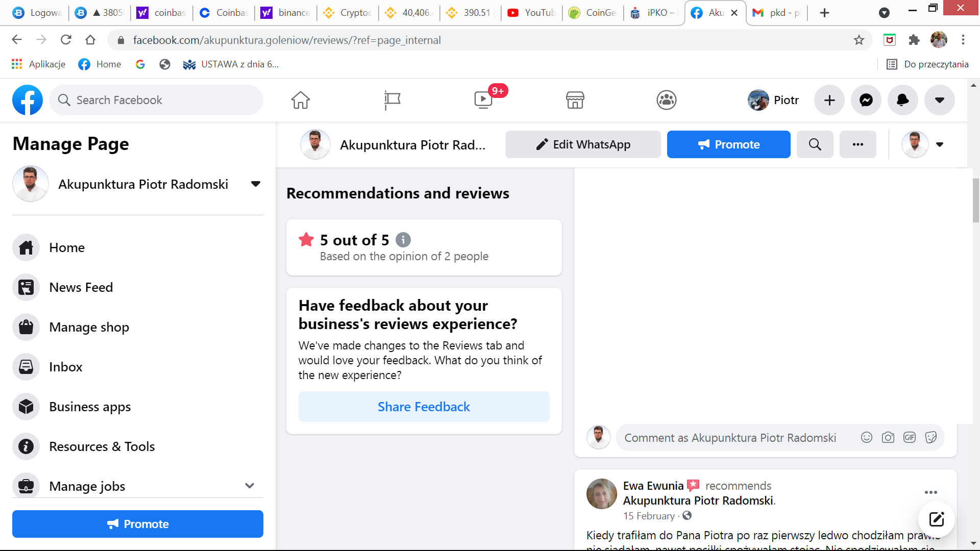This screenshot has width=980, height=551.
Task: Open News Feed in the sidebar
Action: click(x=138, y=287)
